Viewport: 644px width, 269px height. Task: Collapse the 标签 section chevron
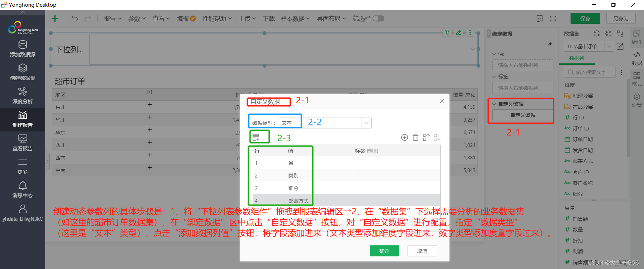tap(494, 76)
